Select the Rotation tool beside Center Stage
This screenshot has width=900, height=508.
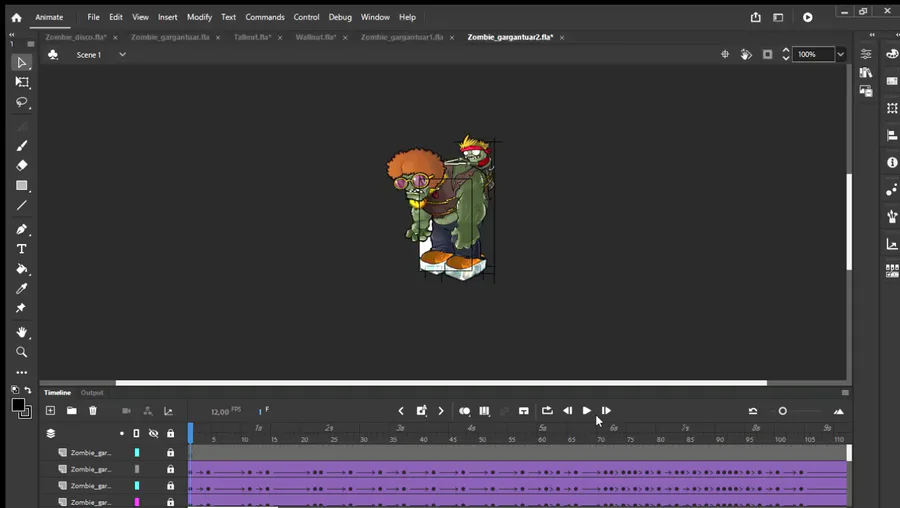tap(746, 55)
